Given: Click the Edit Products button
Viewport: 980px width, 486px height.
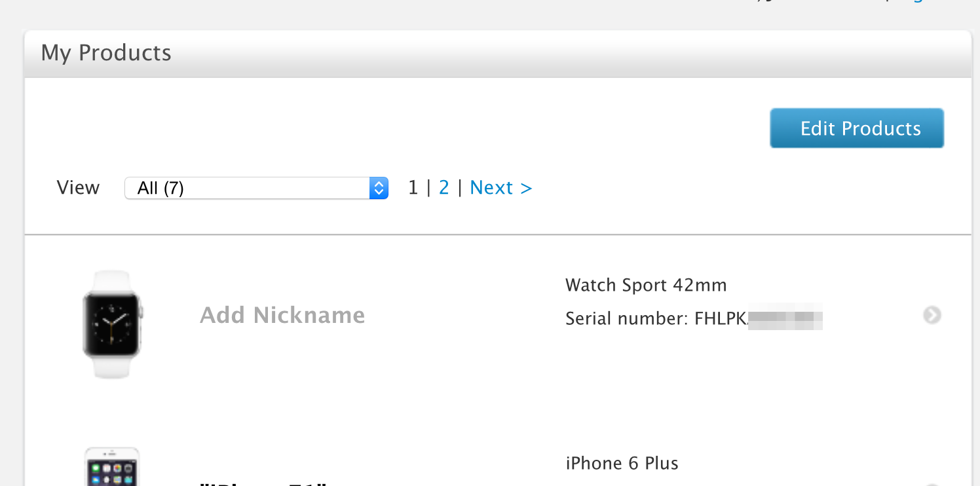Looking at the screenshot, I should point(857,128).
